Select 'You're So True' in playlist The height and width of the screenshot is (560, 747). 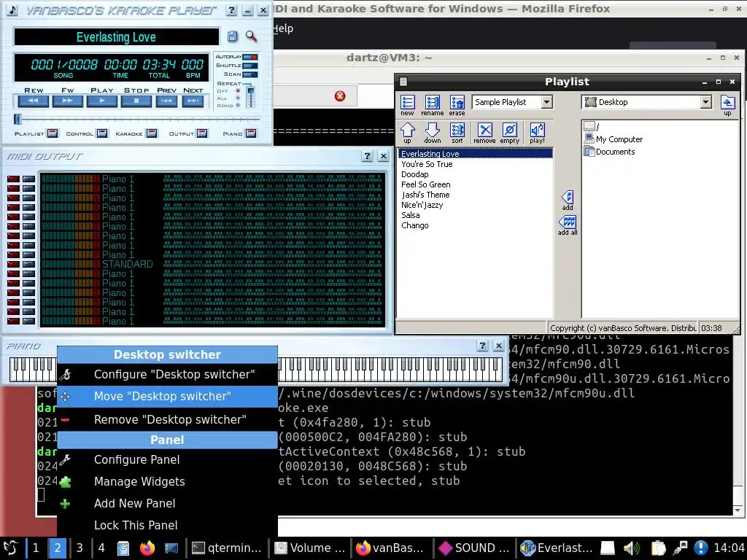[427, 164]
